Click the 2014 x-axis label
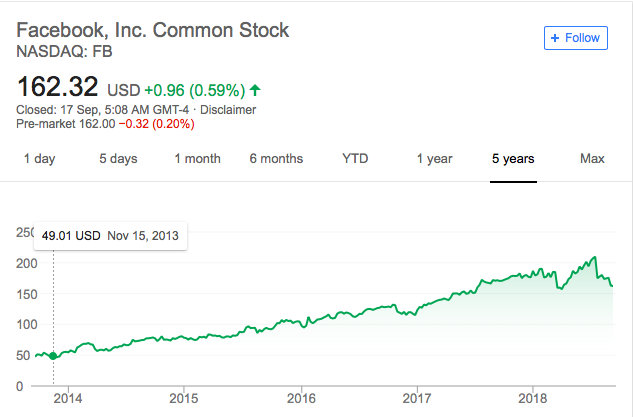The width and height of the screenshot is (633, 417). tap(67, 399)
